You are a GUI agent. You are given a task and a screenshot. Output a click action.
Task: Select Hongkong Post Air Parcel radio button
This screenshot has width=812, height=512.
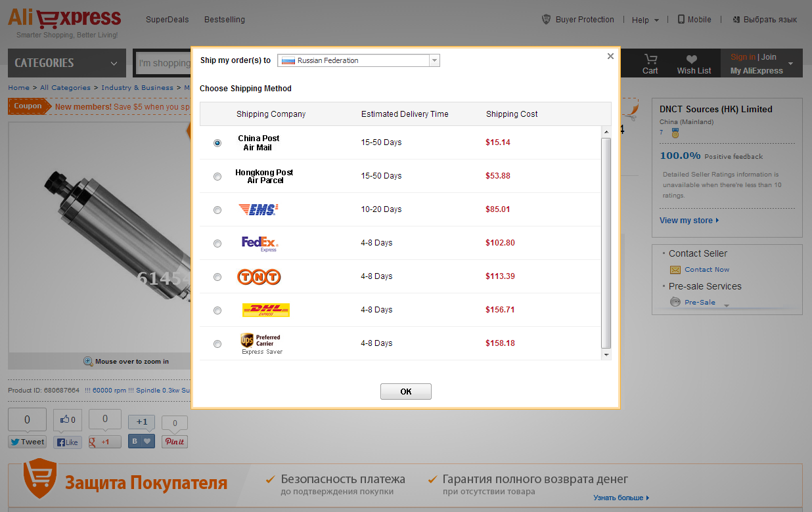tap(217, 177)
